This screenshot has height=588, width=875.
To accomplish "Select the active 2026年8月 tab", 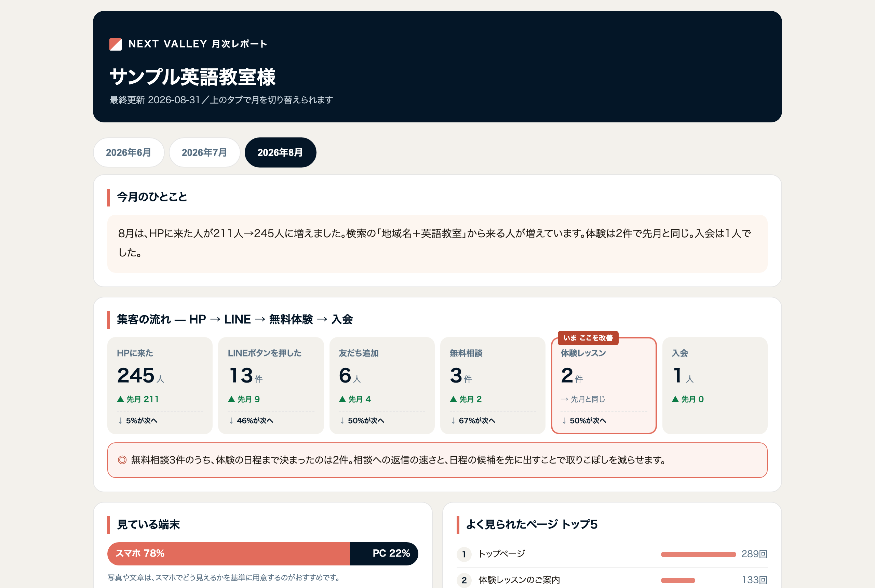I will pyautogui.click(x=280, y=152).
